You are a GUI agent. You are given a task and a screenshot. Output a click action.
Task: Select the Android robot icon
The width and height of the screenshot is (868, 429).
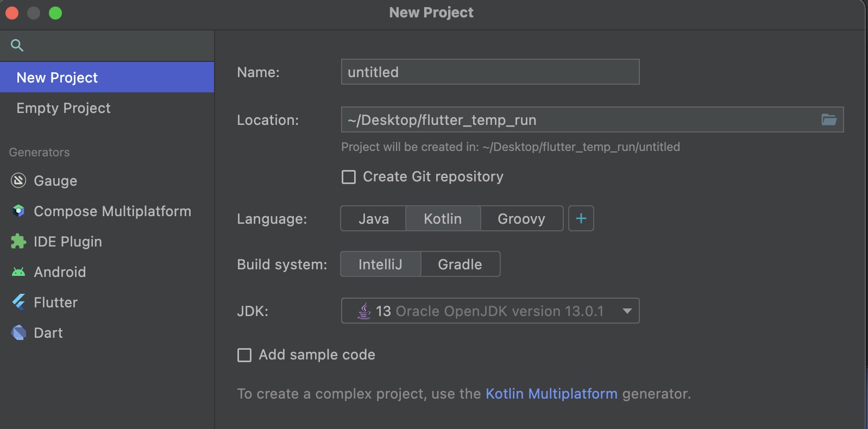coord(18,272)
